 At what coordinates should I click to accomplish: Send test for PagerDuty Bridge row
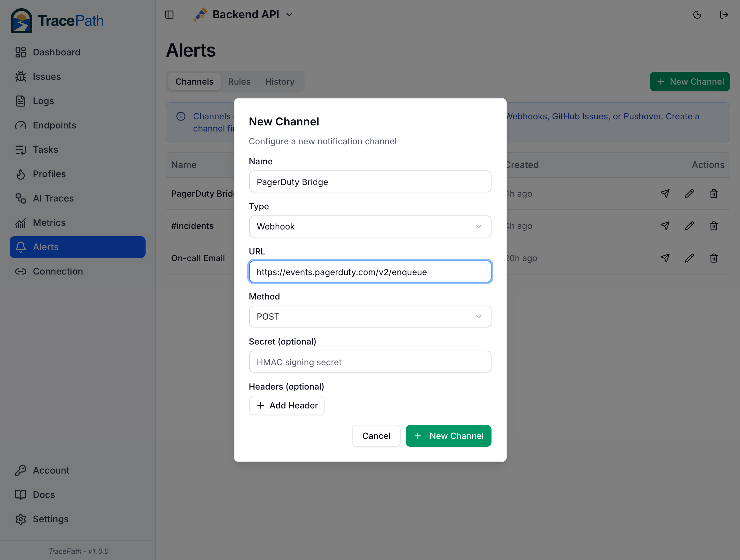coord(665,194)
